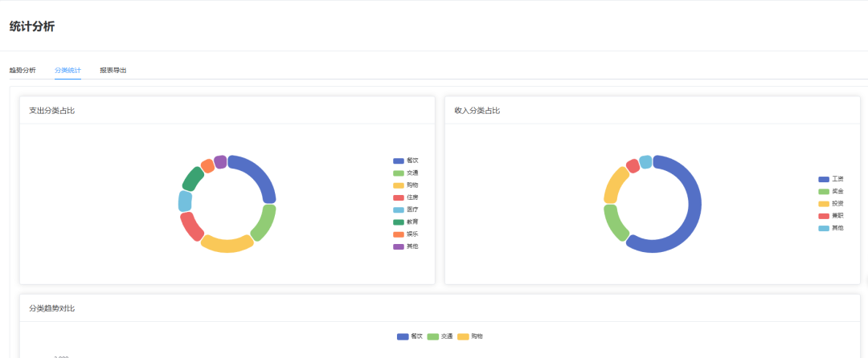Click the orange 娱乐 slice of expense donut

point(207,165)
